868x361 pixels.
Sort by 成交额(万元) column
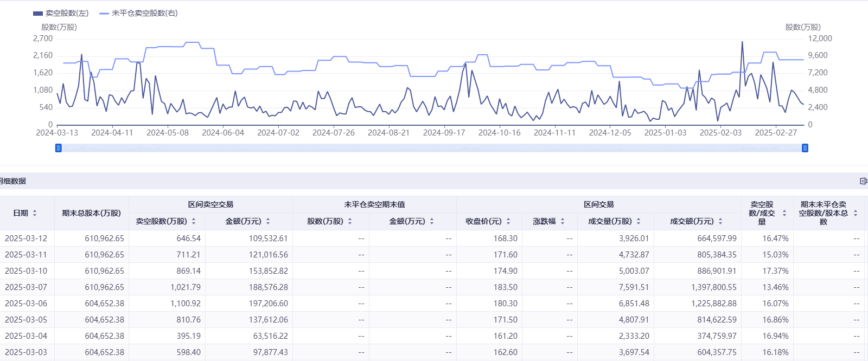click(x=720, y=221)
